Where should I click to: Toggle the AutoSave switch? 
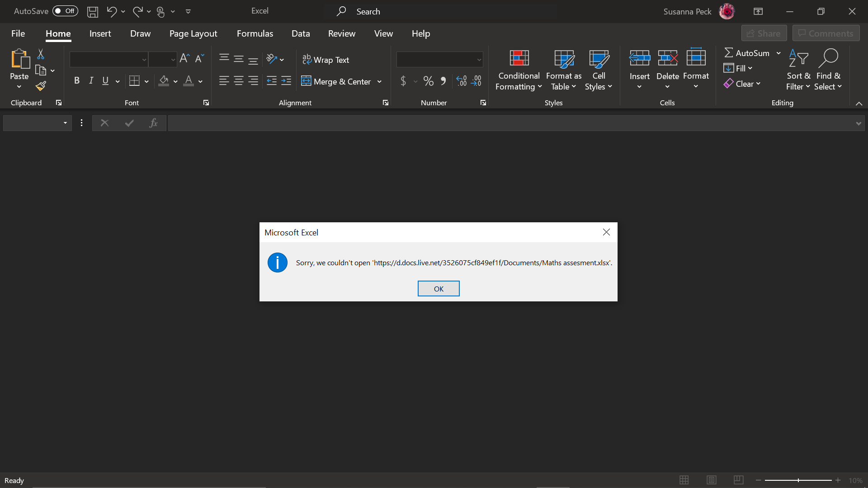tap(65, 11)
